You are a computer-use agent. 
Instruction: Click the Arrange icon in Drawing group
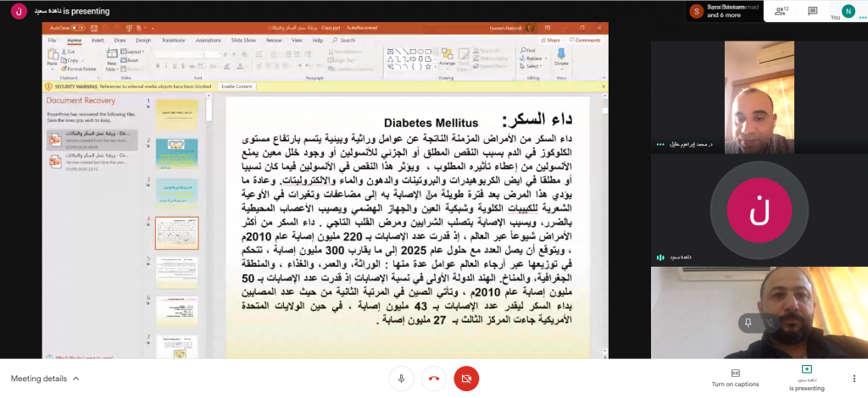(448, 58)
